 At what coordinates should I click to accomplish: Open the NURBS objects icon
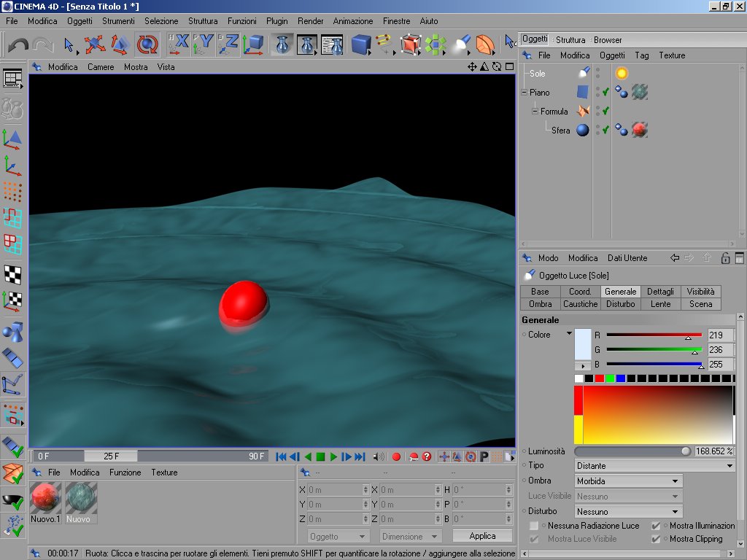coord(410,44)
